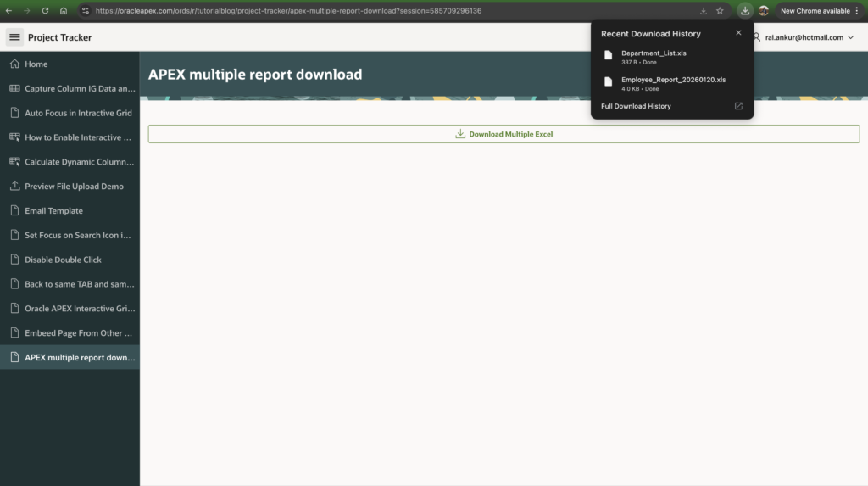Toggle the hamburger navigation menu
The width and height of the screenshot is (868, 486).
click(x=14, y=37)
